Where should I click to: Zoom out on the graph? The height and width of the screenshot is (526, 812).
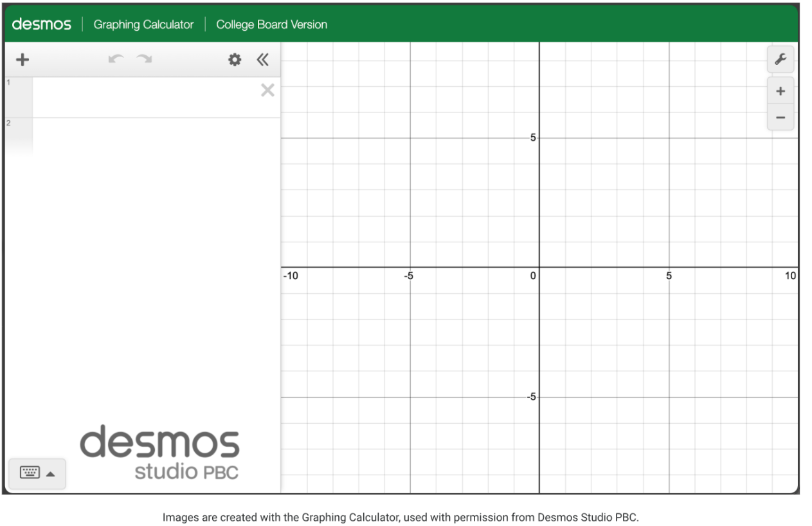click(780, 118)
